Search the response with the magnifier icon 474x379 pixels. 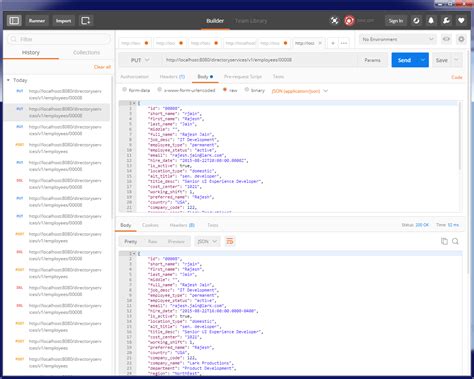click(x=455, y=241)
